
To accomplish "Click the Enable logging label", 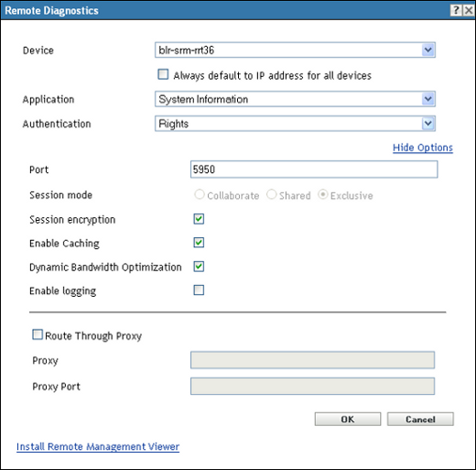I will point(62,291).
